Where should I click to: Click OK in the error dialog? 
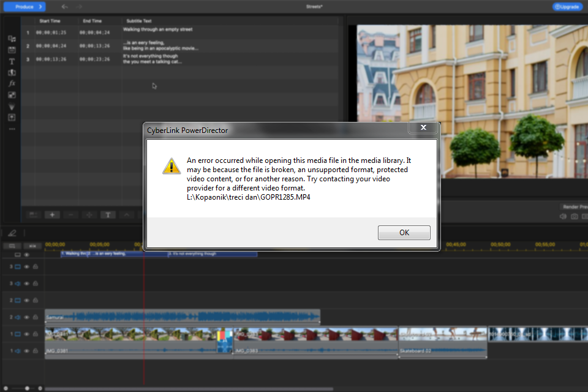point(404,233)
